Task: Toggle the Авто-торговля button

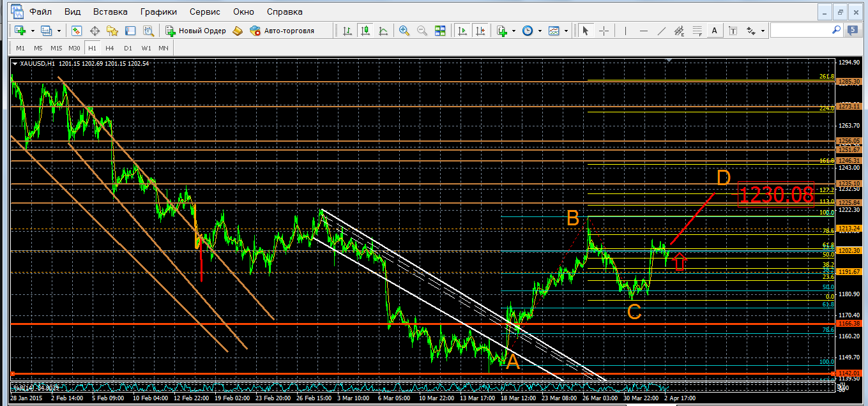Action: click(x=282, y=31)
